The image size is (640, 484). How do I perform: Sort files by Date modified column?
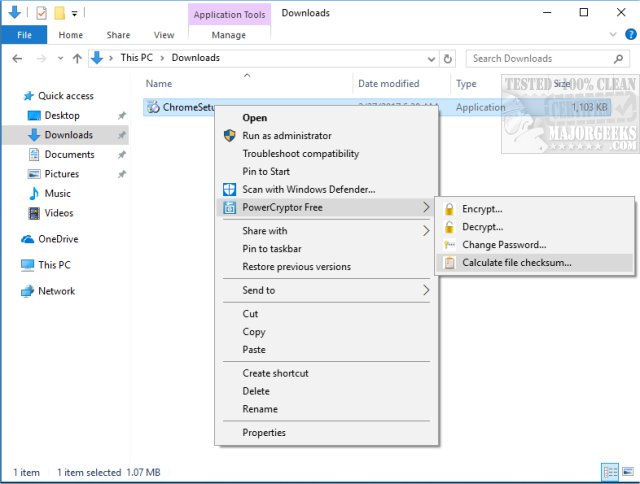point(389,84)
